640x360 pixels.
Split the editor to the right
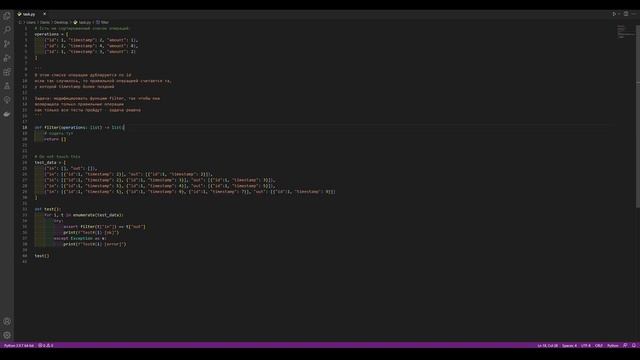pos(626,14)
